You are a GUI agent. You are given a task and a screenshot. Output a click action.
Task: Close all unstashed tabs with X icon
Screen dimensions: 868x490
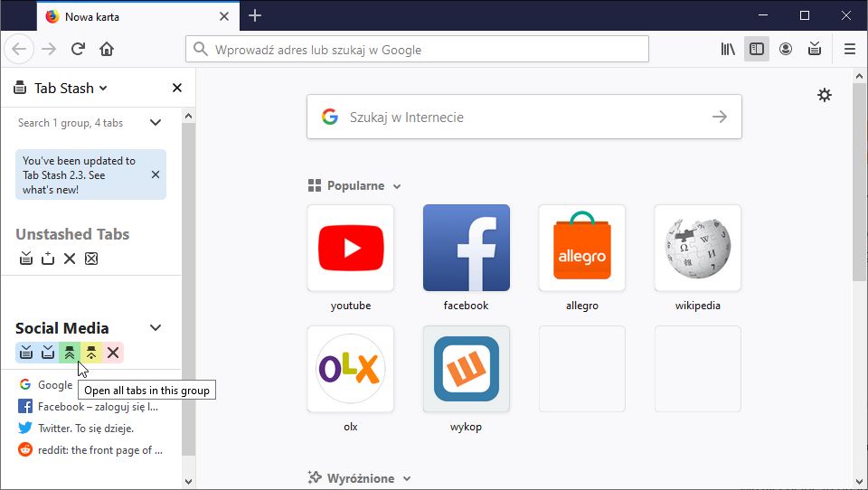coord(70,258)
